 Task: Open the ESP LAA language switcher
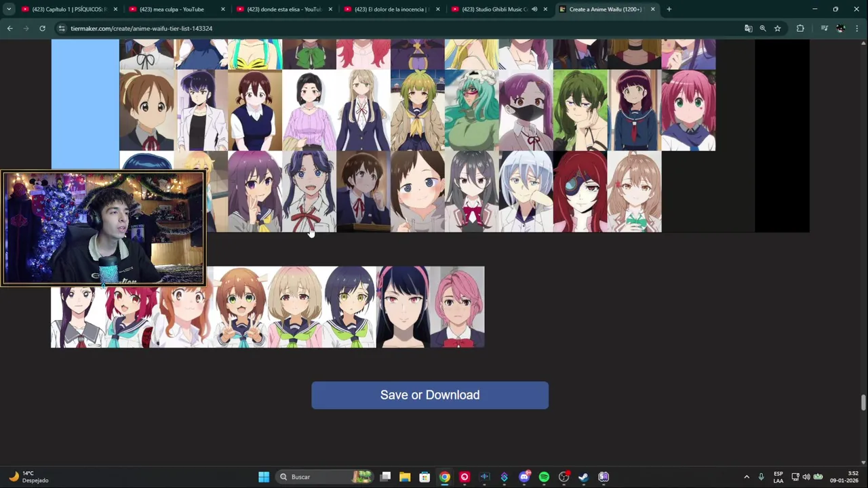tap(778, 477)
